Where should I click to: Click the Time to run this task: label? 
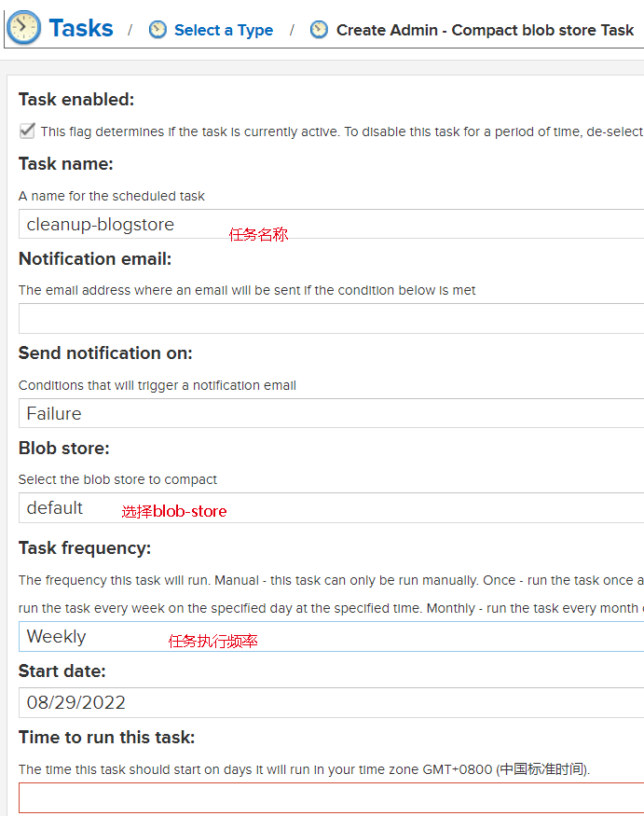(106, 738)
